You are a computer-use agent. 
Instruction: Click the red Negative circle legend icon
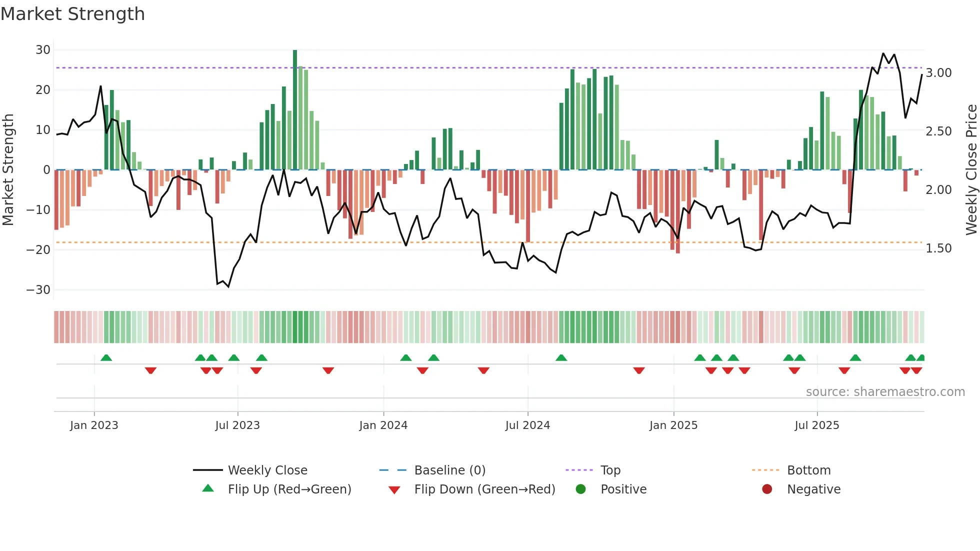coord(767,489)
